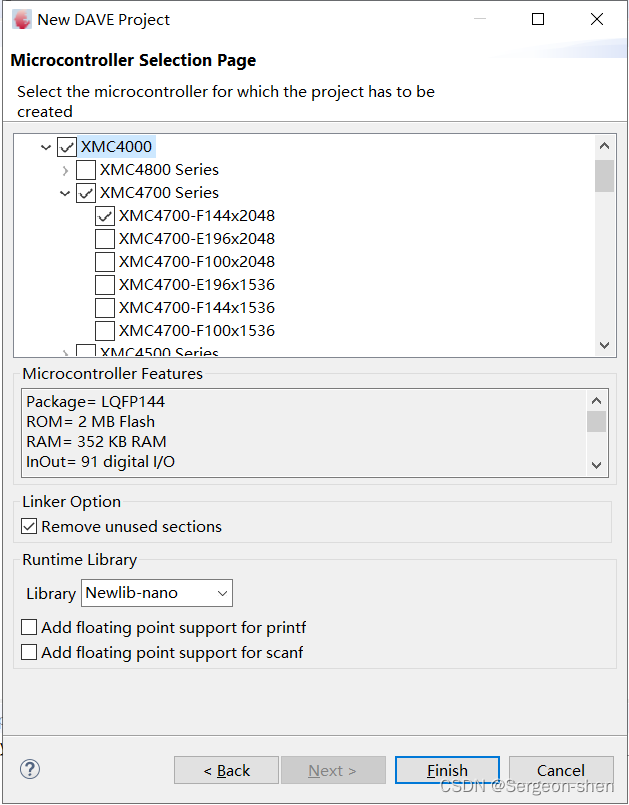Screen dimensions: 629x805
Task: Uncheck XMC4700-F144x2048
Action: [105, 215]
